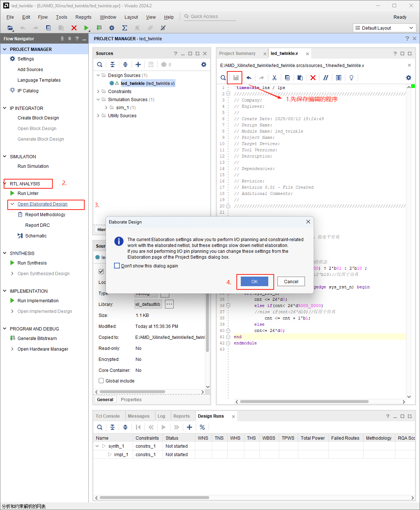
Task: Click Cancel in Elaborate Design dialog
Action: 291,281
